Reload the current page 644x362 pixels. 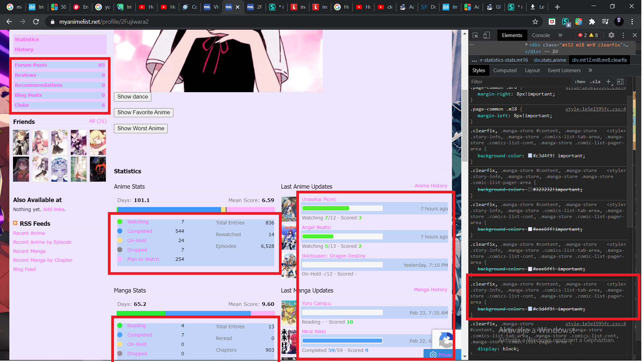tap(36, 22)
